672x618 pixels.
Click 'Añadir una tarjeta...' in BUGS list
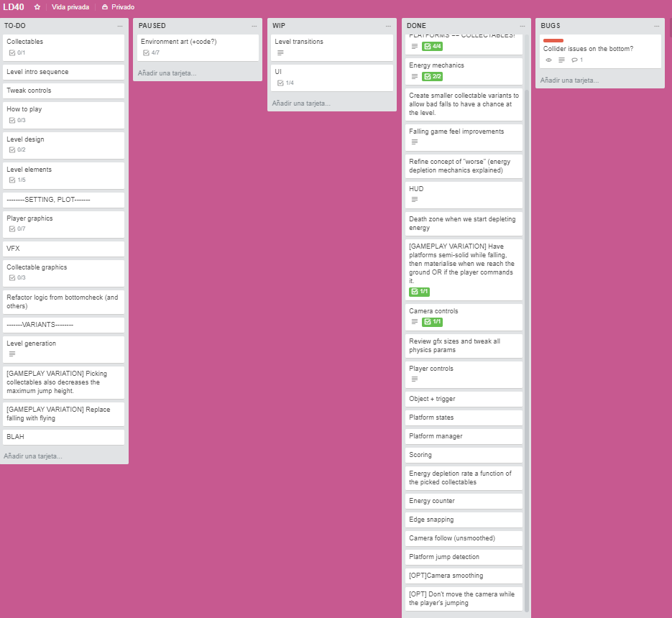pyautogui.click(x=569, y=80)
